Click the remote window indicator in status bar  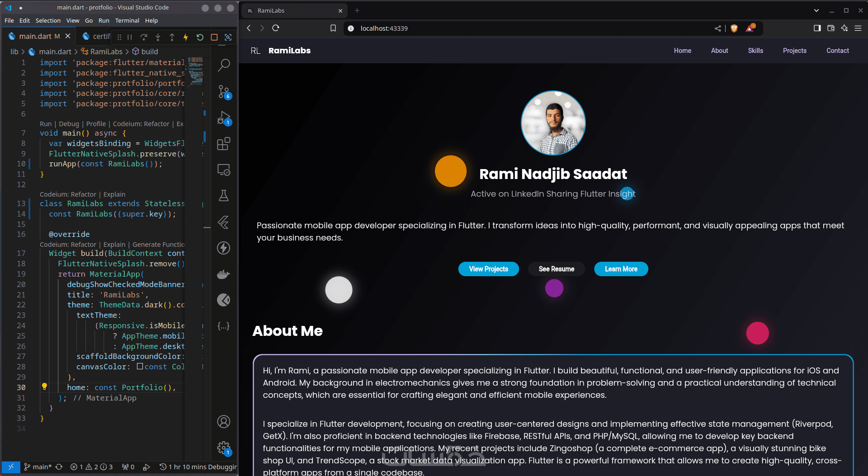click(11, 467)
